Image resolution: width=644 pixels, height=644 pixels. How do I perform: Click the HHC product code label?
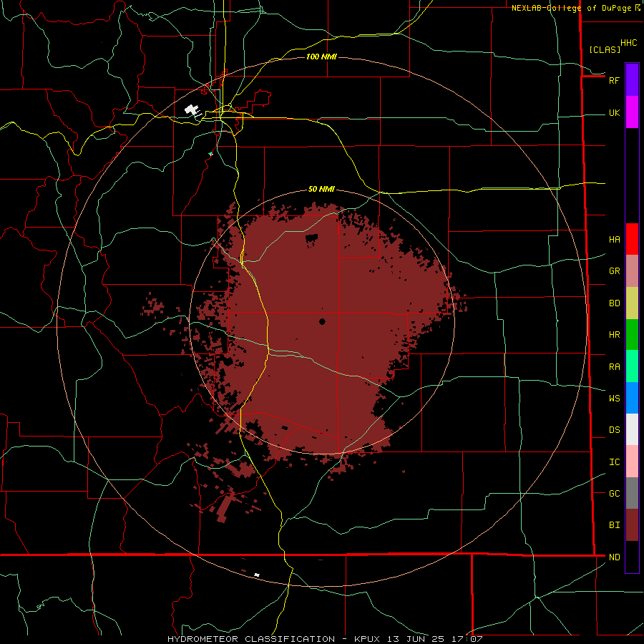pyautogui.click(x=628, y=43)
